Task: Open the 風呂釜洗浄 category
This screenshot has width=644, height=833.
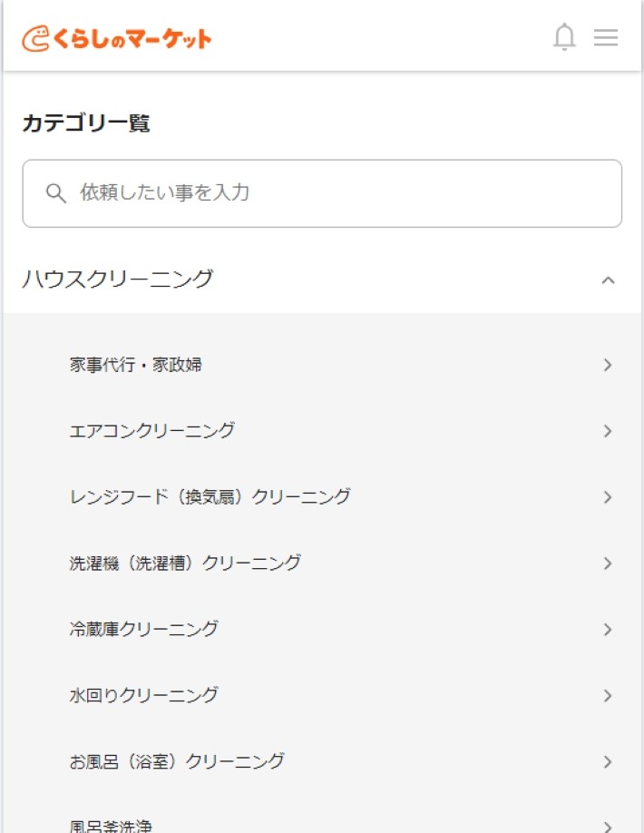Action: point(112,824)
